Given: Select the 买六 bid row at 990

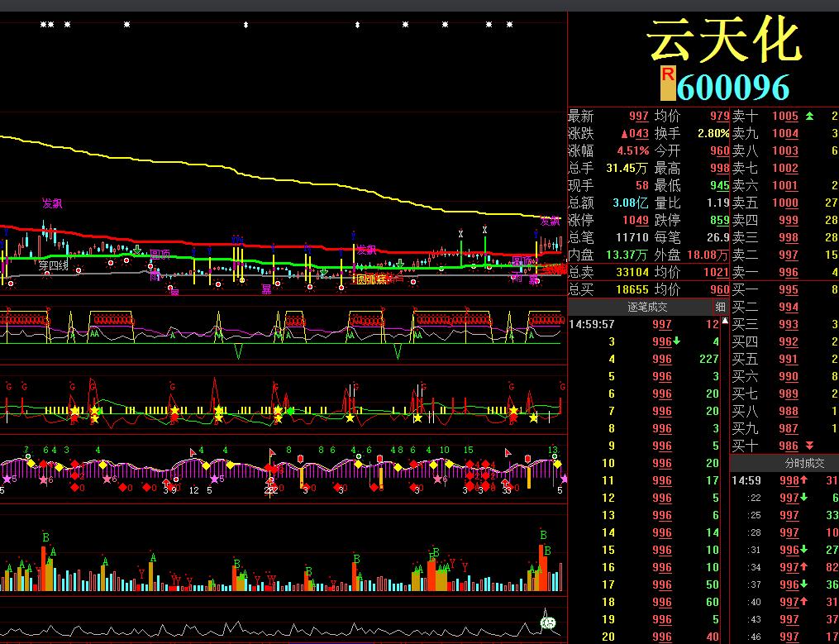Looking at the screenshot, I should [x=785, y=376].
